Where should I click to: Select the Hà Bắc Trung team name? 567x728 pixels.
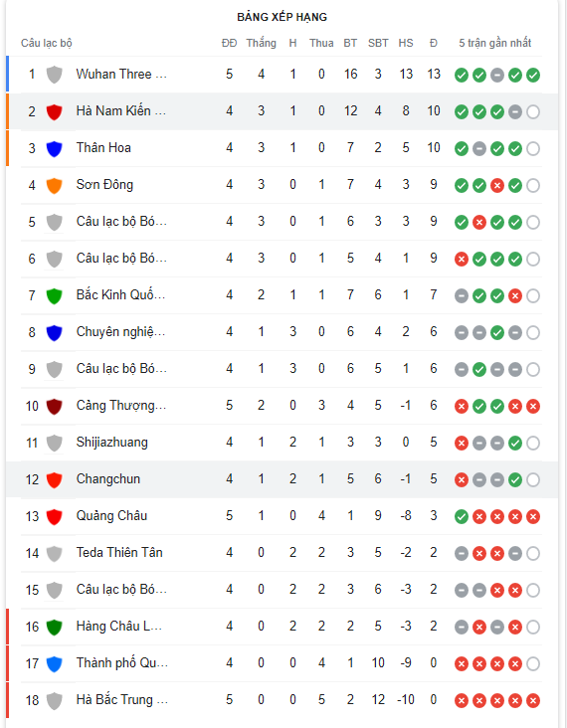point(121,700)
